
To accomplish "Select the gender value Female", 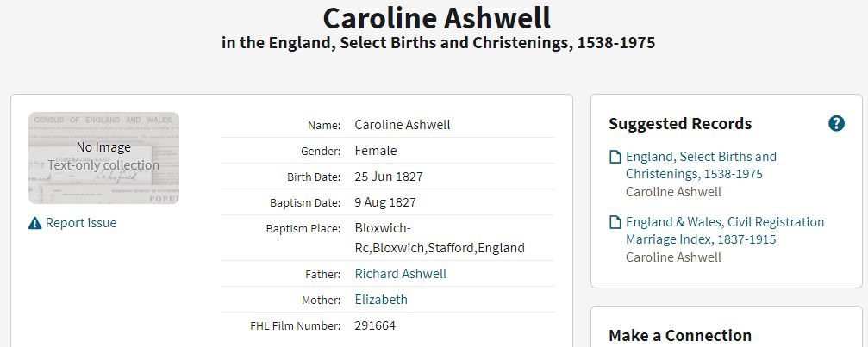I will (x=375, y=151).
